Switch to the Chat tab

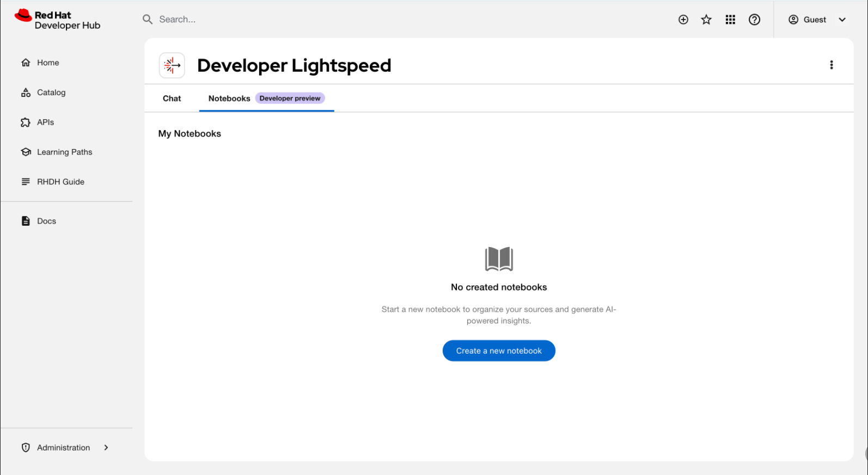[172, 98]
